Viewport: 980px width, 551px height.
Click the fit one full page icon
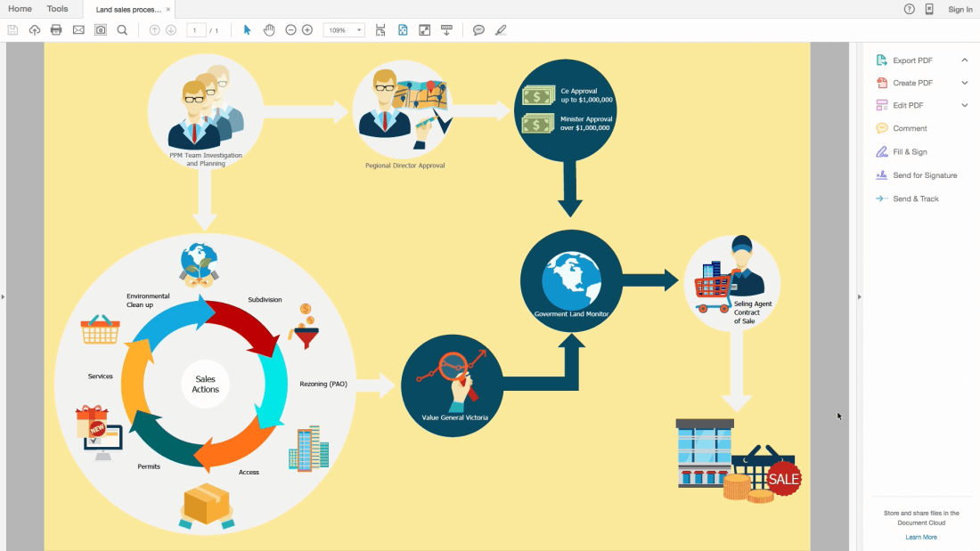[403, 30]
